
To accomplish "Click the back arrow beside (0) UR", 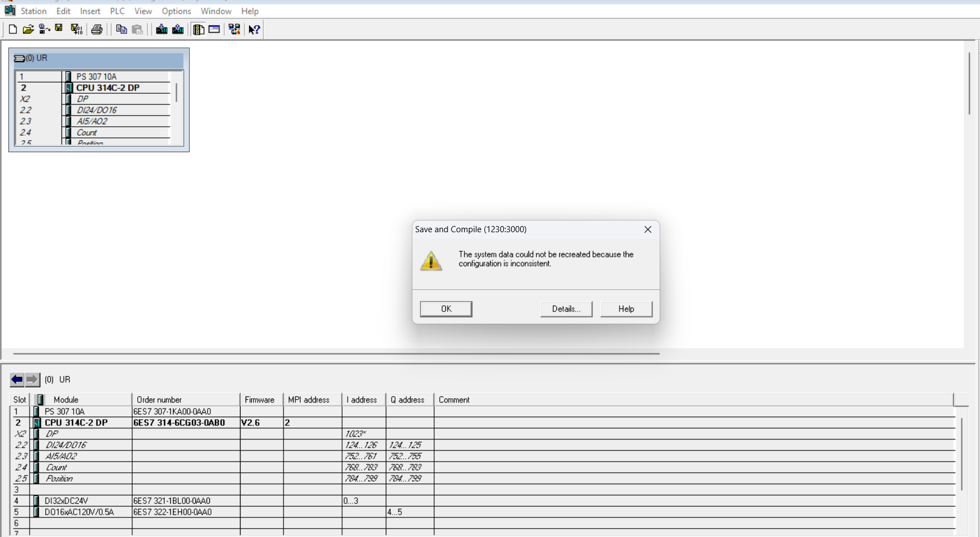I will pyautogui.click(x=17, y=380).
